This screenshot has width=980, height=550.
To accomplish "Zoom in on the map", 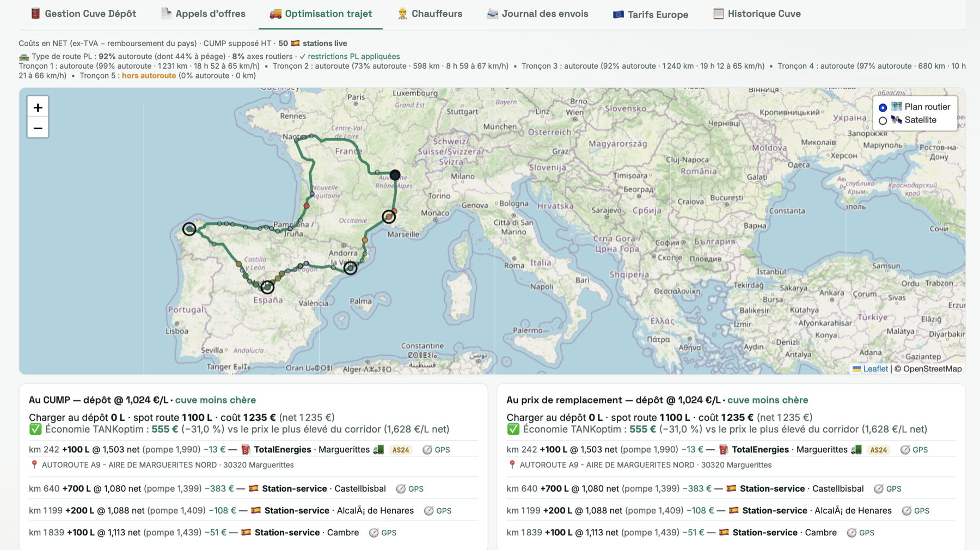I will point(38,107).
